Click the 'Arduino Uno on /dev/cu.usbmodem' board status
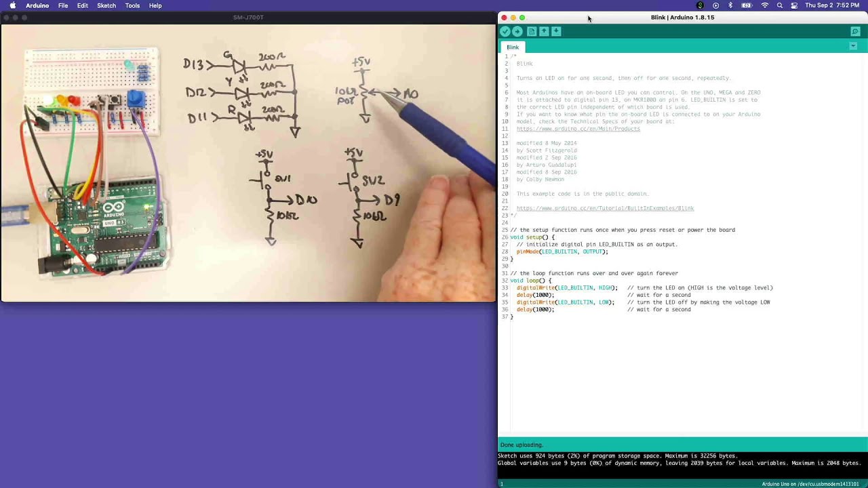This screenshot has width=868, height=488. pos(810,484)
